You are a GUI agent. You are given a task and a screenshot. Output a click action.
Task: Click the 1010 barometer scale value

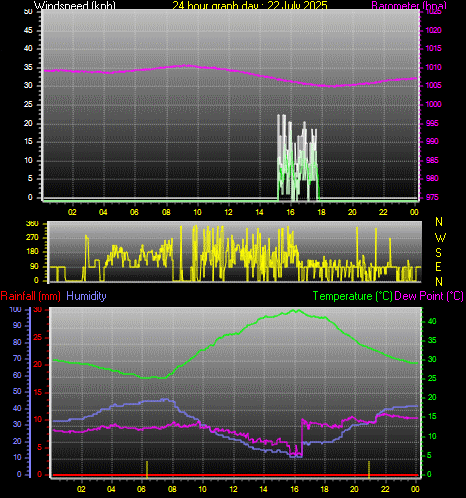click(433, 67)
